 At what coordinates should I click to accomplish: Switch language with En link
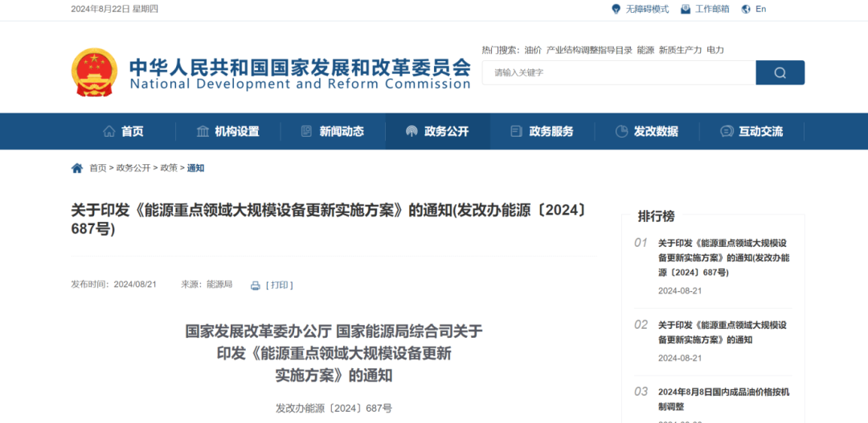click(x=760, y=9)
